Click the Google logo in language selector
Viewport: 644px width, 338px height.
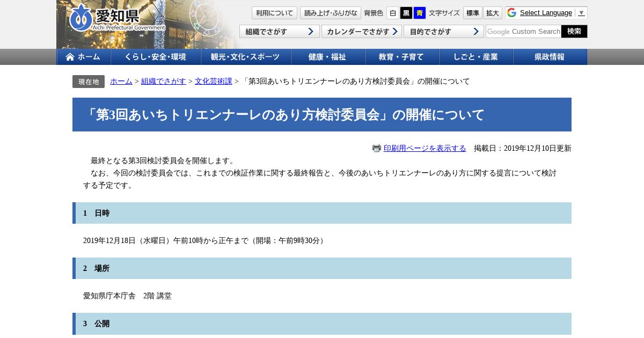point(511,13)
